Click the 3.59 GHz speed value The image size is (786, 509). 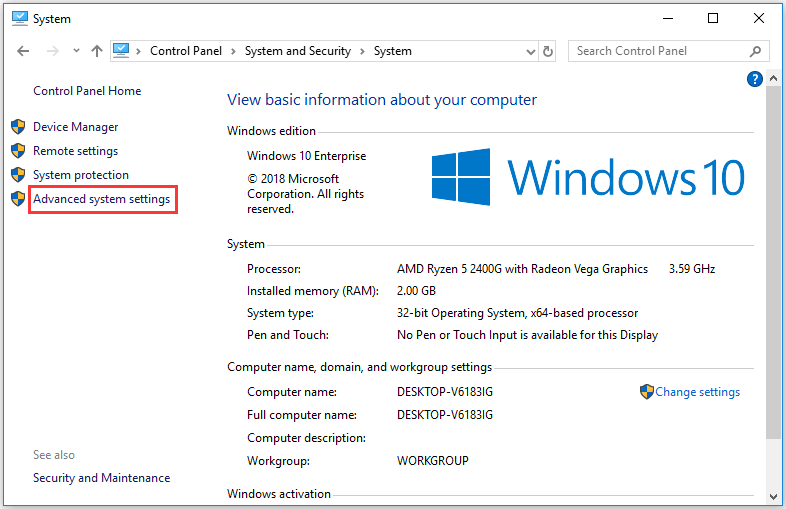pos(692,269)
